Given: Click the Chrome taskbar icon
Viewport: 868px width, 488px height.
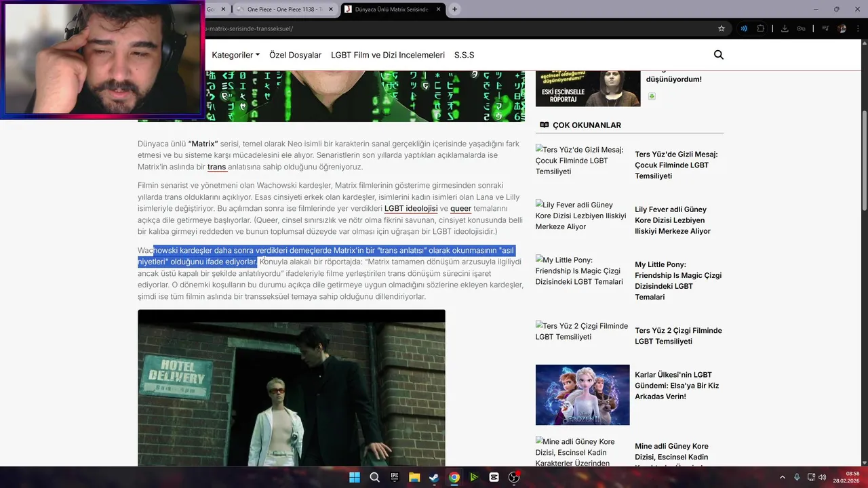Looking at the screenshot, I should [454, 477].
